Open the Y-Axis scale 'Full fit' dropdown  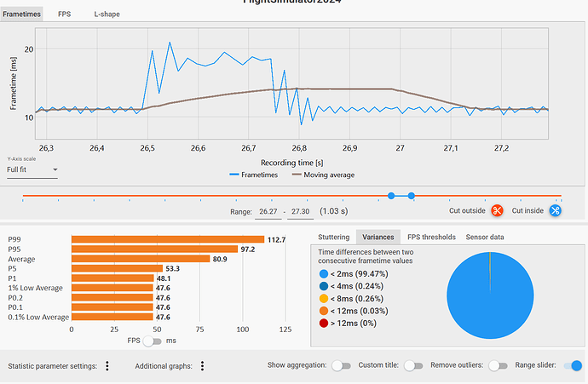32,169
